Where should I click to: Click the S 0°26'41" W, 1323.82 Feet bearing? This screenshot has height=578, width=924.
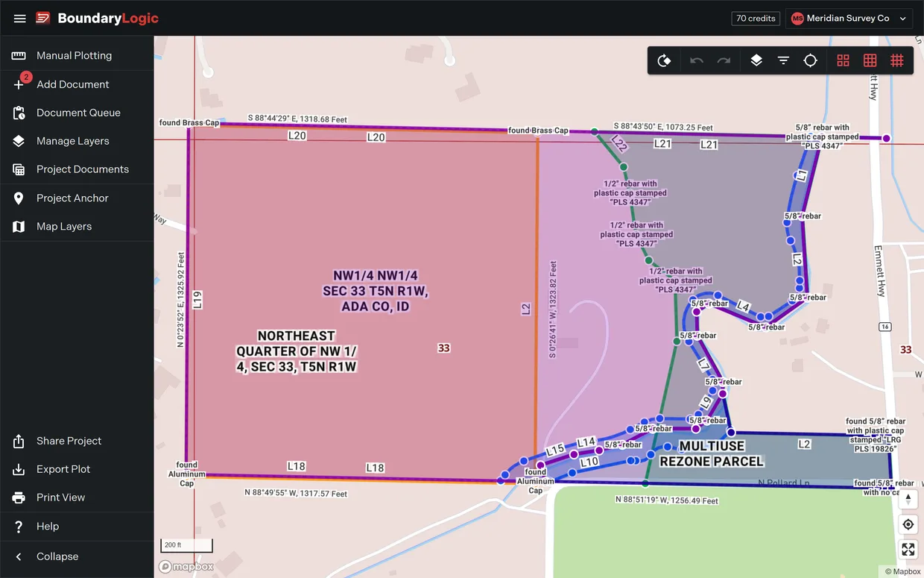553,310
